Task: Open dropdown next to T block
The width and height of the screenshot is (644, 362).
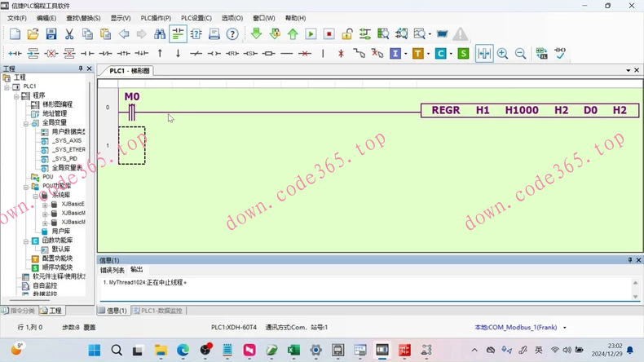Action: (428, 54)
